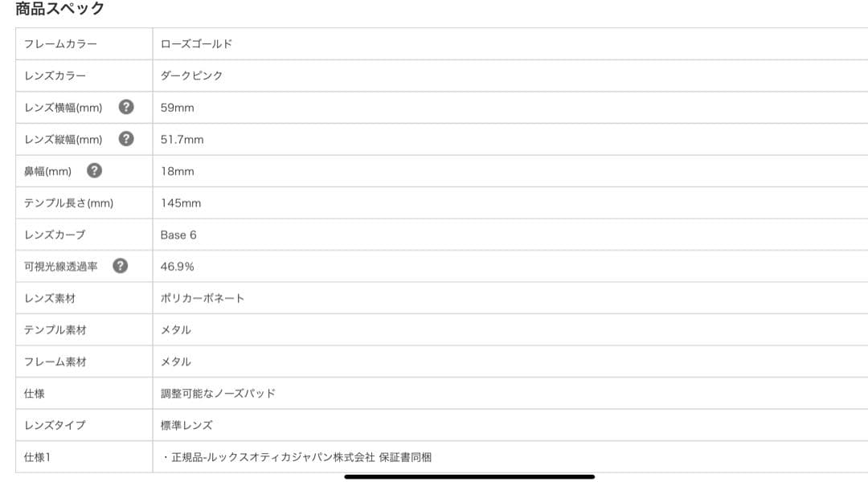
Task: Click the ポリカーボネート lens material cell
Action: tap(202, 297)
